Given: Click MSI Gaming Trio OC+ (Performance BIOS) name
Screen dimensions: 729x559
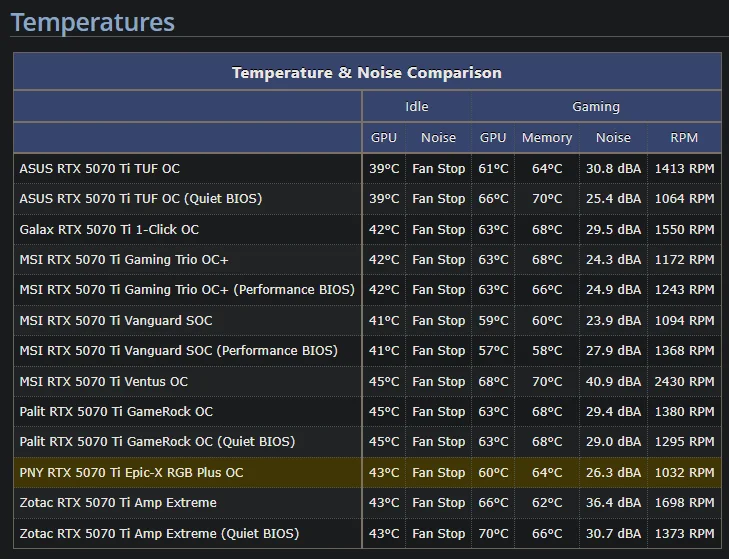Looking at the screenshot, I should point(187,290).
